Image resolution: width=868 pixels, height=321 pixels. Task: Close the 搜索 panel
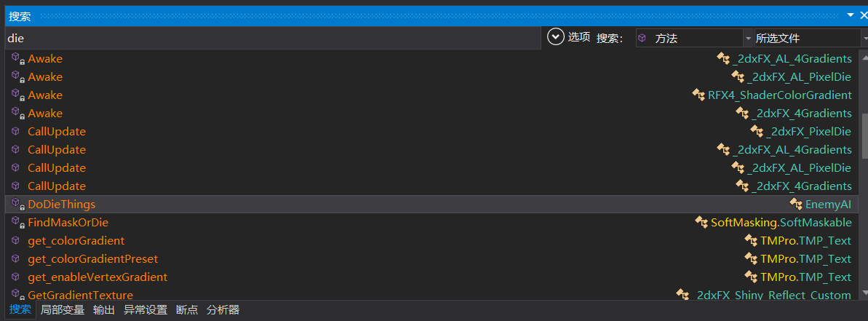point(862,15)
